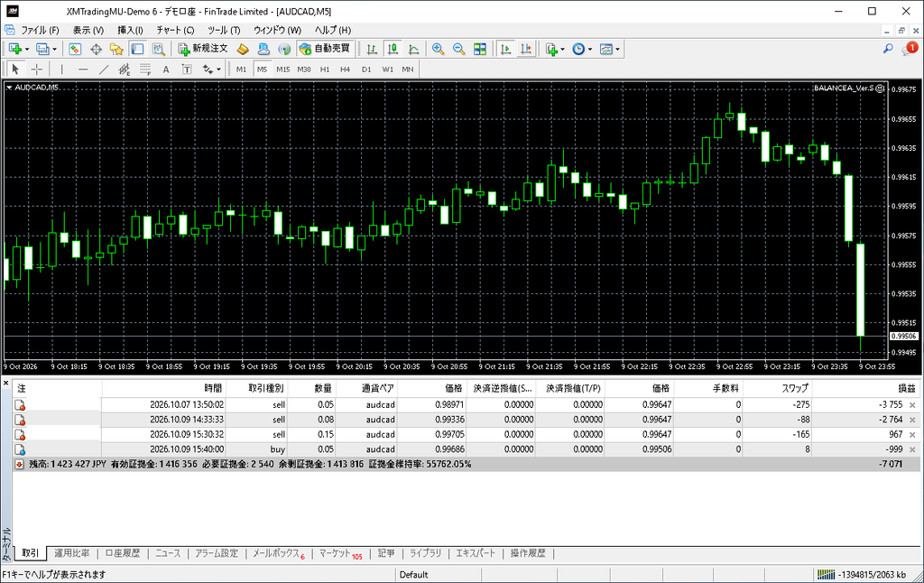Open the Data Window crosshair-circle icon
Screen dimensions: 924x583
tap(96, 49)
